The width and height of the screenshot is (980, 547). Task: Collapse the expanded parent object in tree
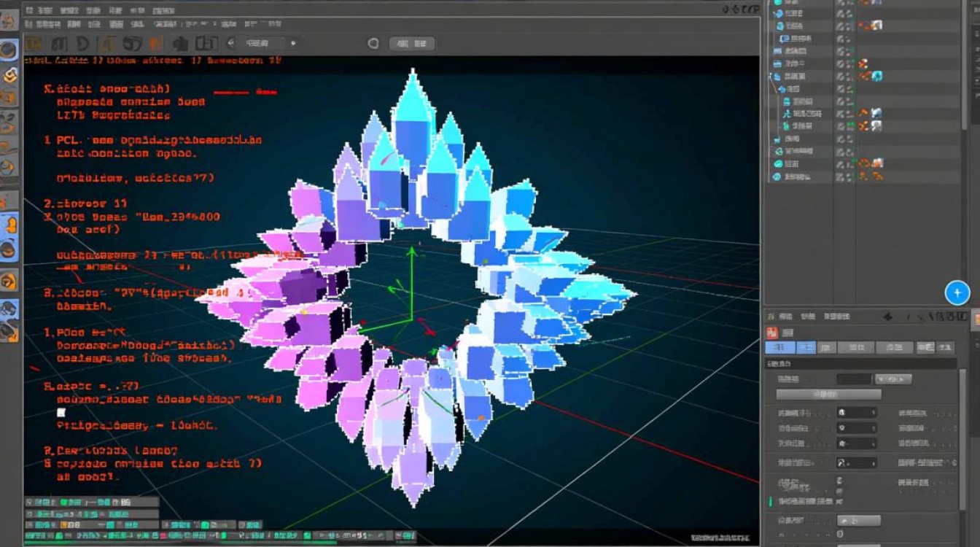click(x=770, y=76)
